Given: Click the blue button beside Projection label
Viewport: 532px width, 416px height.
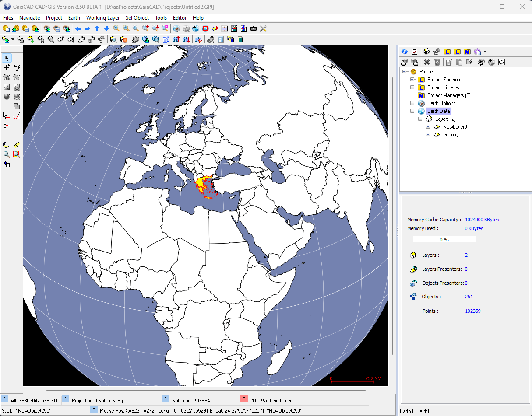Looking at the screenshot, I should 66,399.
